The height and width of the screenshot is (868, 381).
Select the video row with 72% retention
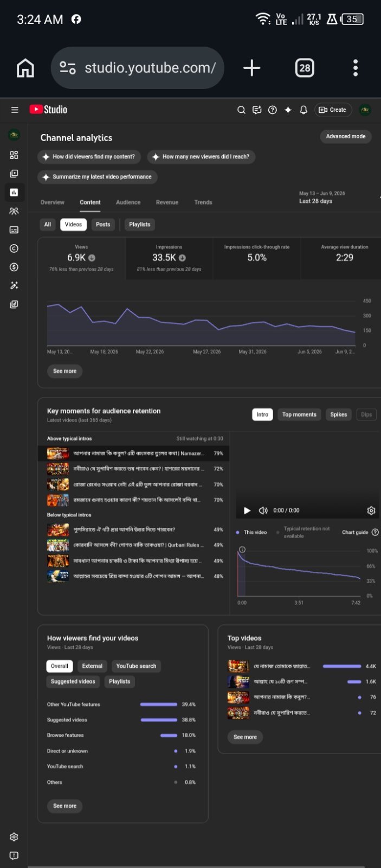pyautogui.click(x=133, y=469)
